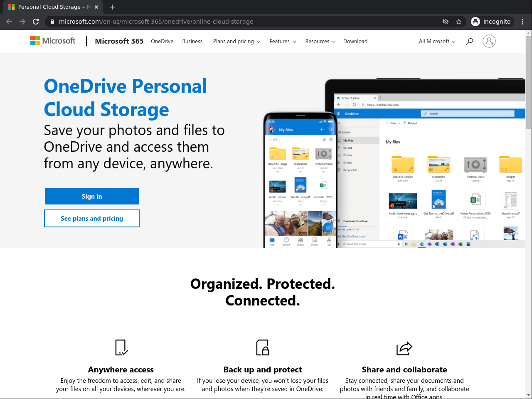
Task: Click the scrollbar up arrow
Action: point(528,33)
